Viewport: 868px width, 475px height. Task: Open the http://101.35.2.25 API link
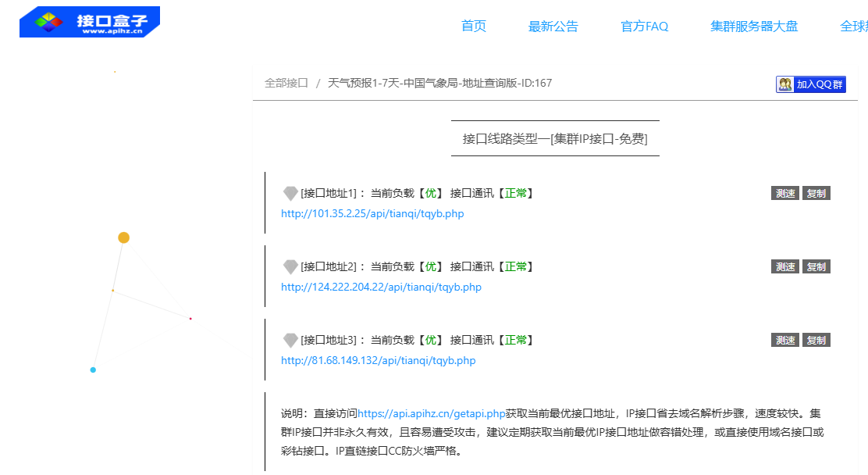tap(372, 214)
